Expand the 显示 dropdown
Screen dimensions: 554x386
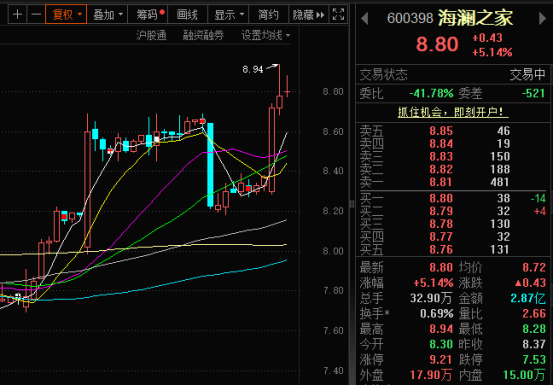coord(229,14)
